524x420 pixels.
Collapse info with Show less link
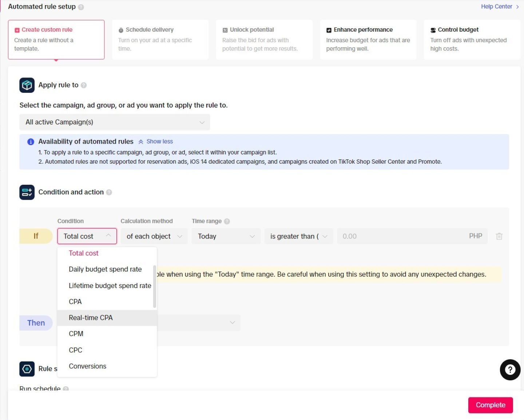click(x=159, y=141)
